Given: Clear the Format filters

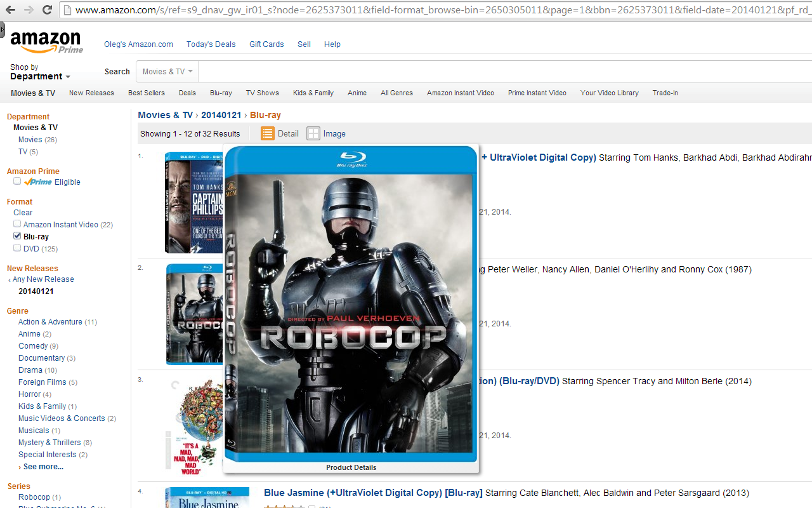Looking at the screenshot, I should point(23,212).
